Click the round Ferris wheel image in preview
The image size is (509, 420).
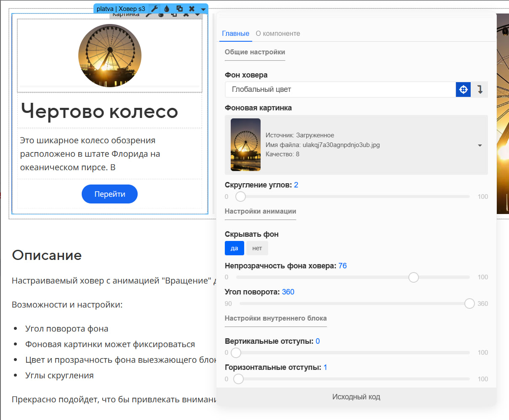tap(110, 56)
